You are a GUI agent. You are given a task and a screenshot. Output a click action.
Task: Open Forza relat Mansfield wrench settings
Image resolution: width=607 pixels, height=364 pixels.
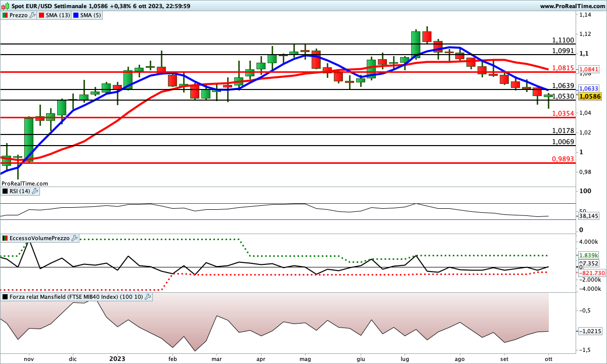148,297
